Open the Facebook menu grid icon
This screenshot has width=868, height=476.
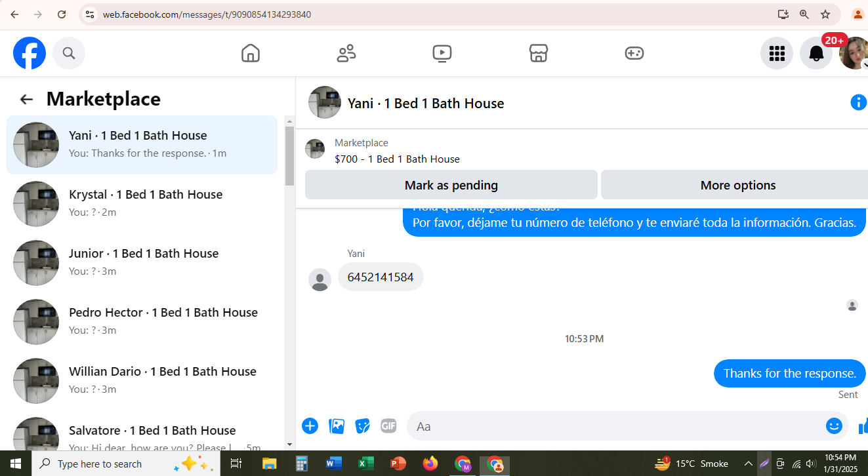(777, 53)
